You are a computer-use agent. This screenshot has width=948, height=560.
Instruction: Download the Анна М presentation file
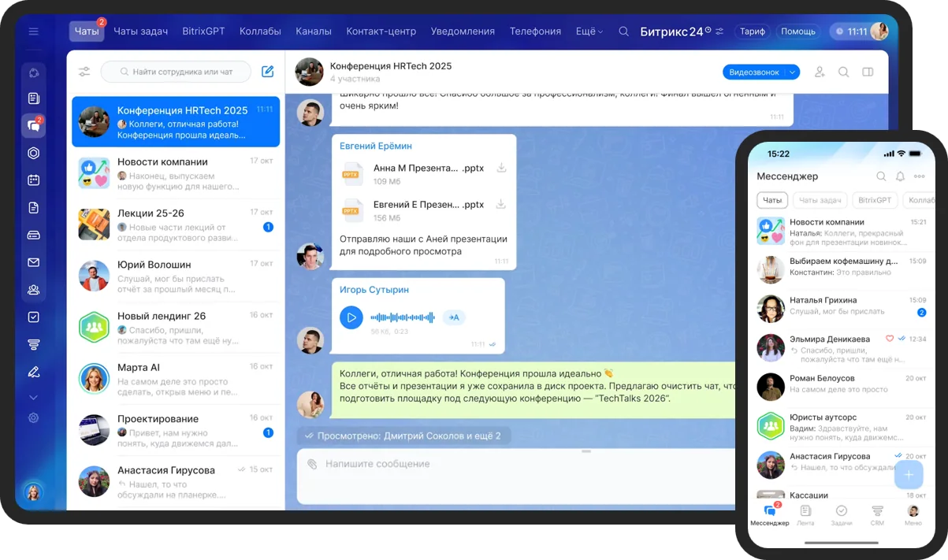pos(501,168)
